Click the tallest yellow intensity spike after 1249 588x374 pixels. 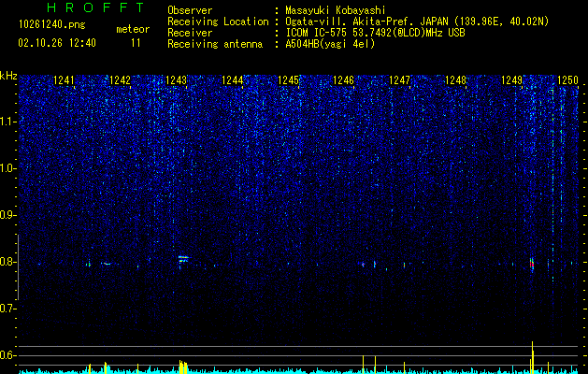[533, 357]
